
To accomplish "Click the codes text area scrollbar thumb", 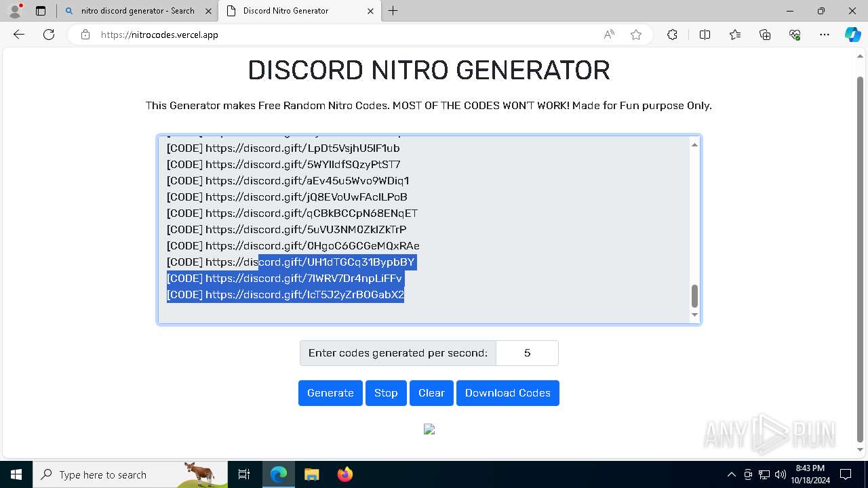I will click(x=694, y=296).
